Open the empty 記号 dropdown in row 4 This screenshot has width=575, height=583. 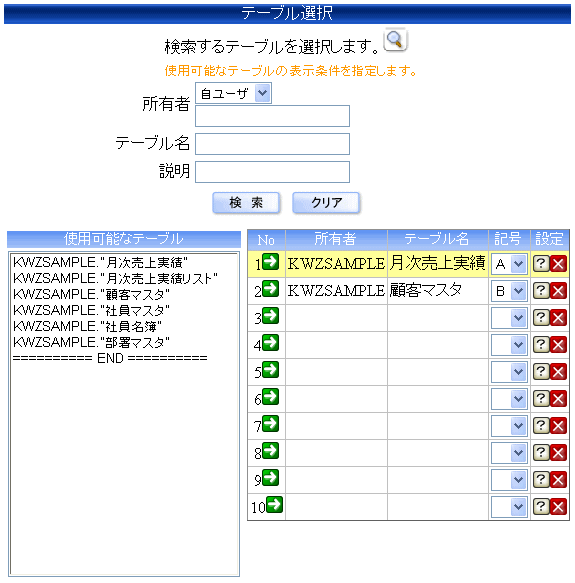(509, 345)
